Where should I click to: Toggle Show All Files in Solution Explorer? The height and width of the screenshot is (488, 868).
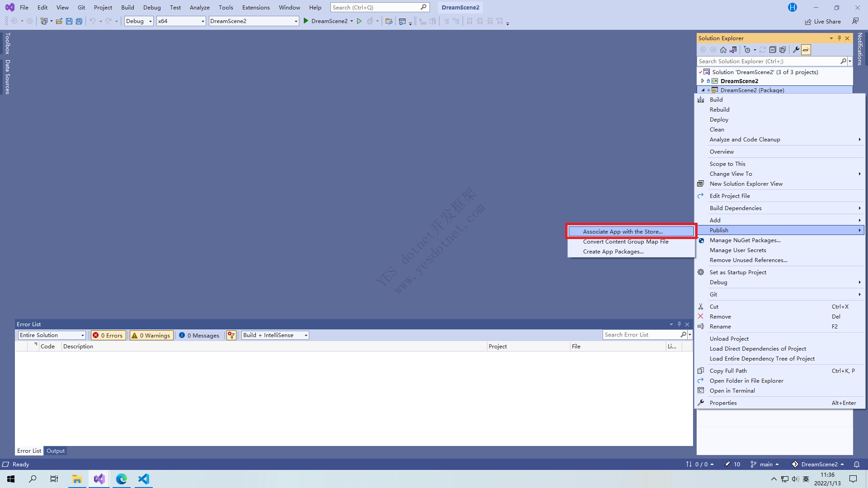click(783, 50)
